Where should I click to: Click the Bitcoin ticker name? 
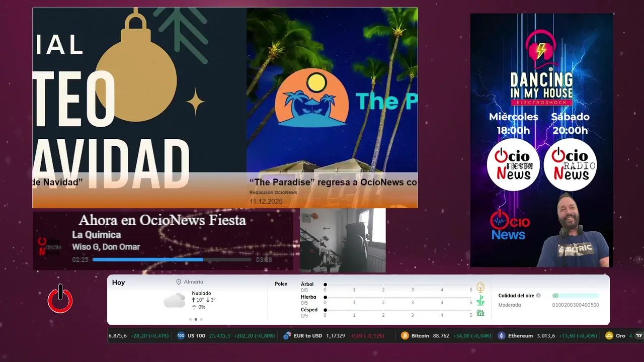[420, 336]
